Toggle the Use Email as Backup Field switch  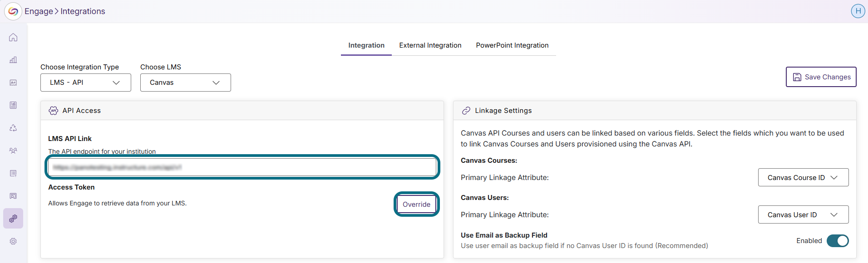click(x=838, y=241)
